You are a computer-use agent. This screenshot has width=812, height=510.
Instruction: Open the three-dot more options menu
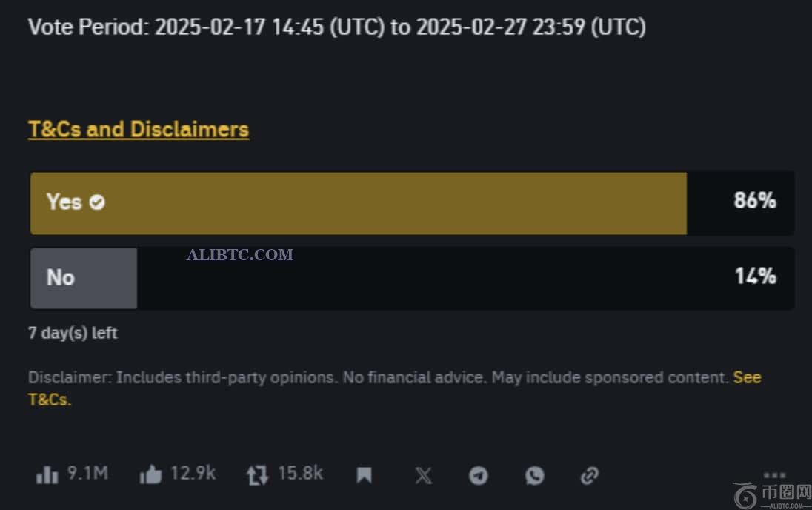point(774,475)
